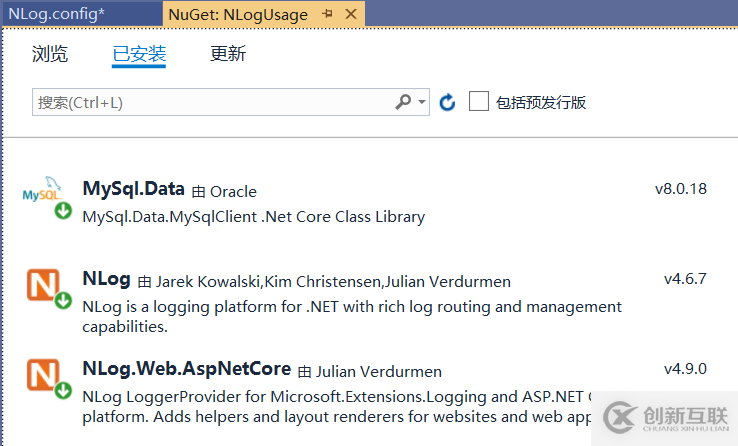Image resolution: width=738 pixels, height=446 pixels.
Task: Select the MySql.Data package title
Action: pos(134,189)
